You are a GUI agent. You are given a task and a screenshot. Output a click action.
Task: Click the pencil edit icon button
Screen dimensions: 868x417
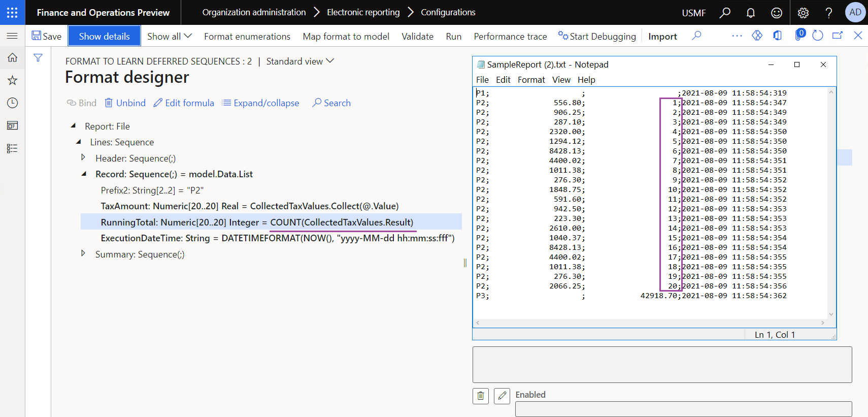[x=502, y=396]
